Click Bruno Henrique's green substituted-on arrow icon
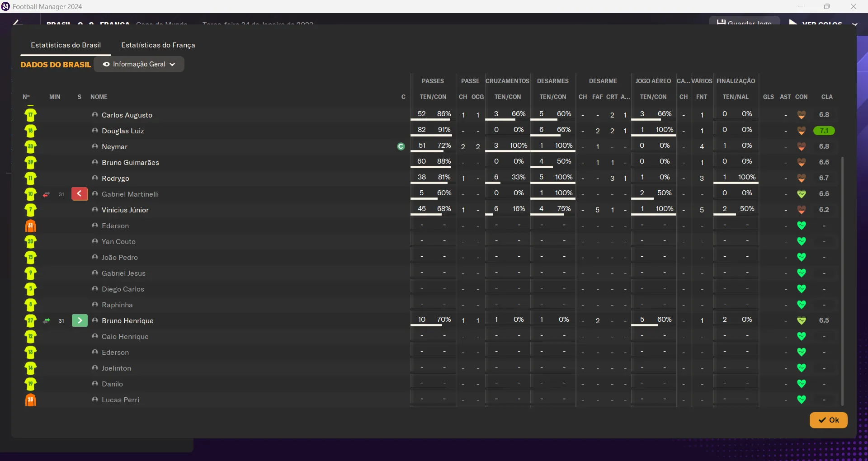The image size is (868, 461). [80, 321]
